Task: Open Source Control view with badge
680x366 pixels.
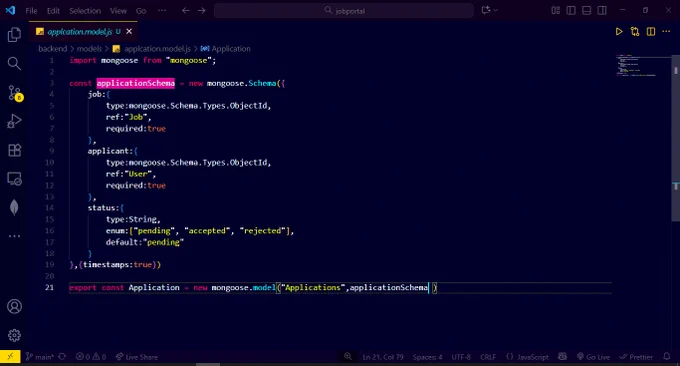Action: coord(15,93)
